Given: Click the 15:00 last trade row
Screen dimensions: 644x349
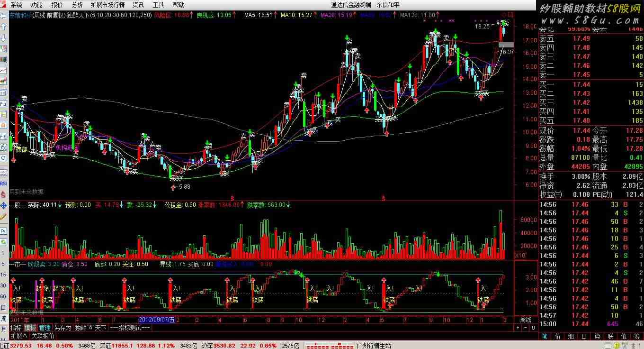Looking at the screenshot, I should pyautogui.click(x=591, y=324).
